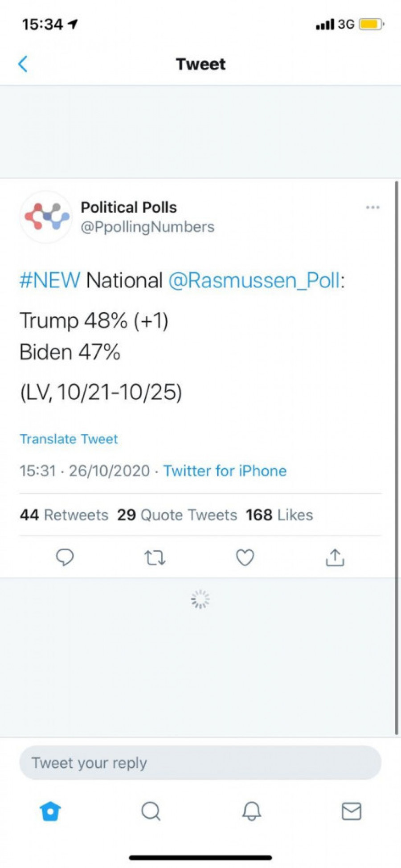401x868 pixels.
Task: Click the #NEW hashtag link
Action: (x=50, y=281)
